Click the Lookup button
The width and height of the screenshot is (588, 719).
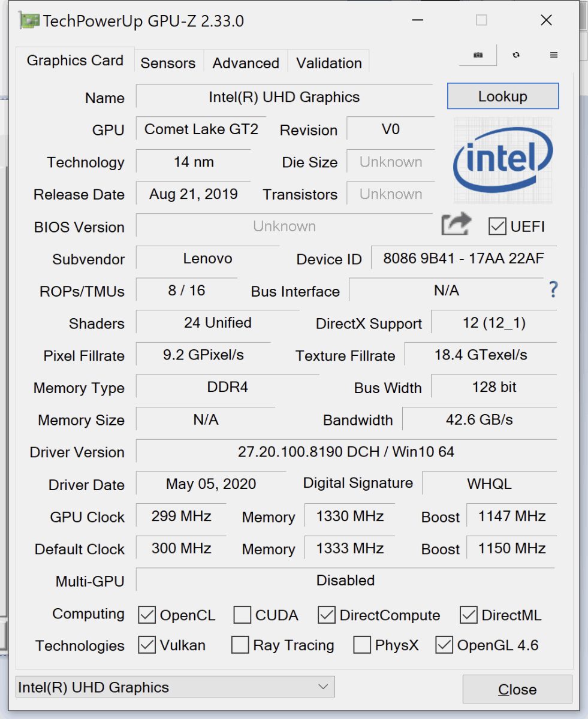point(502,96)
